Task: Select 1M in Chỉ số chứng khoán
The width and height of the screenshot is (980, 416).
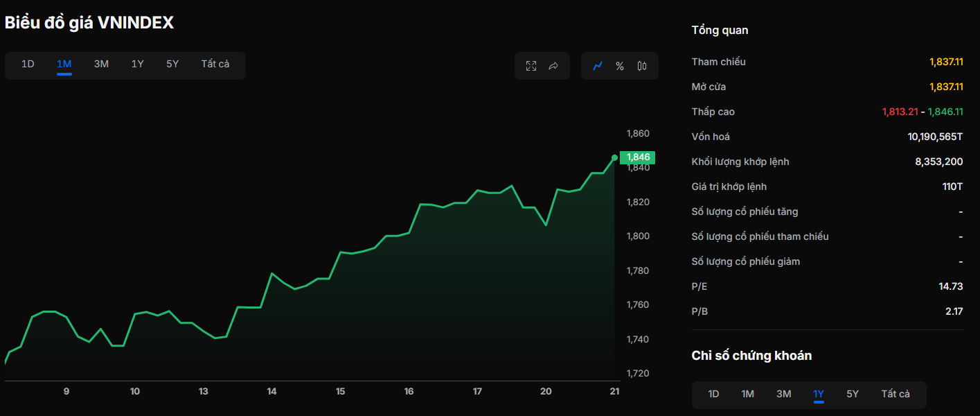Action: (x=747, y=394)
